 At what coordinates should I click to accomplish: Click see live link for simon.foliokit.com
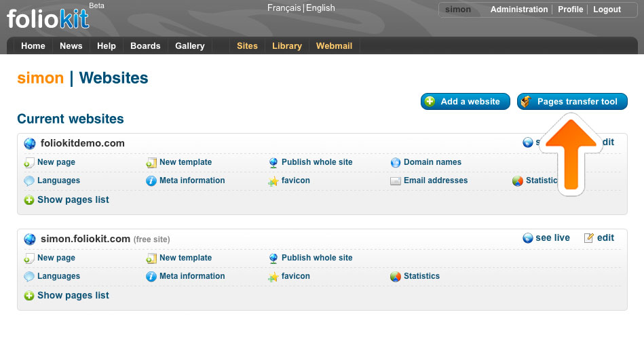[x=553, y=238]
